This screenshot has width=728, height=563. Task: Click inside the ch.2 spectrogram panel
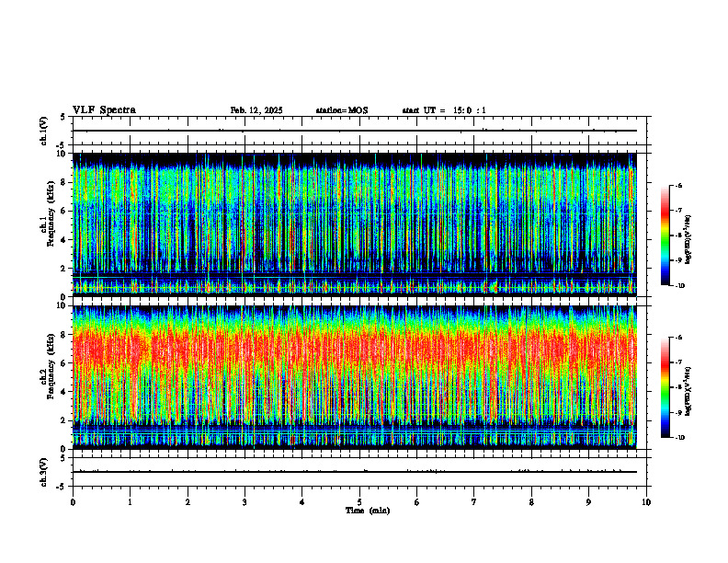click(355, 377)
